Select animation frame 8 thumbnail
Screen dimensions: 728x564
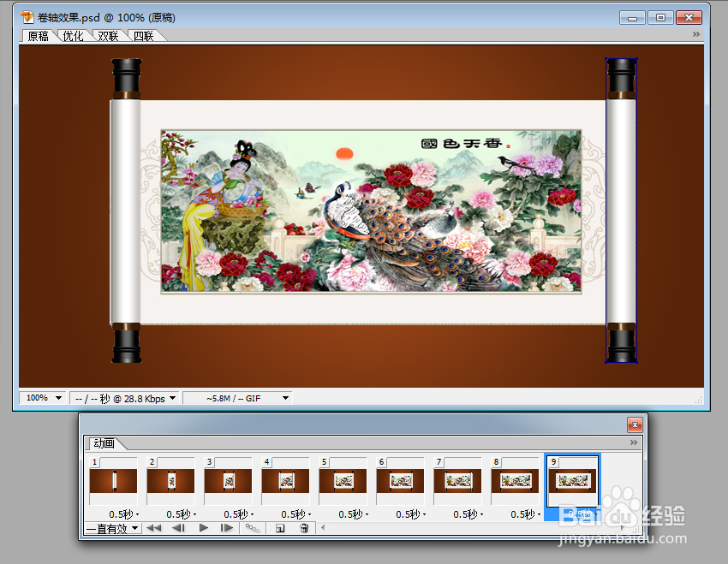tap(515, 481)
